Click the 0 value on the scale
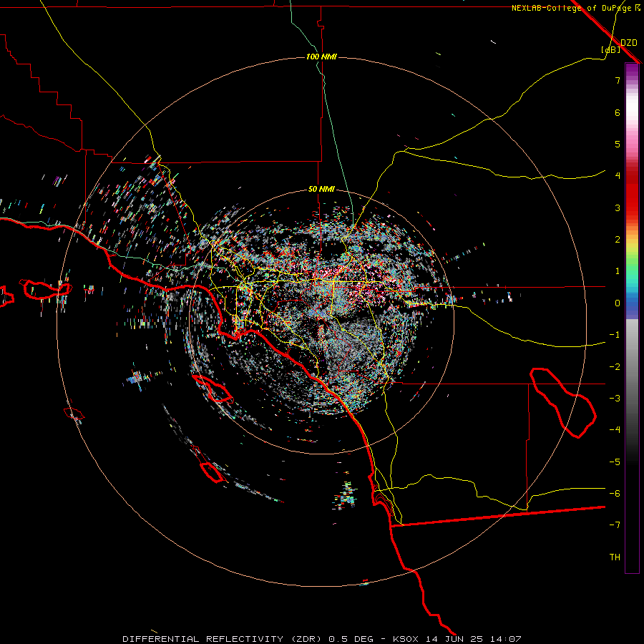The height and width of the screenshot is (644, 644). (618, 303)
